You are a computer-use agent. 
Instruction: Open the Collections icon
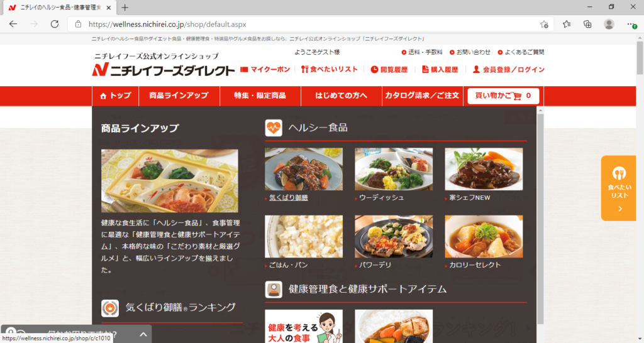588,24
